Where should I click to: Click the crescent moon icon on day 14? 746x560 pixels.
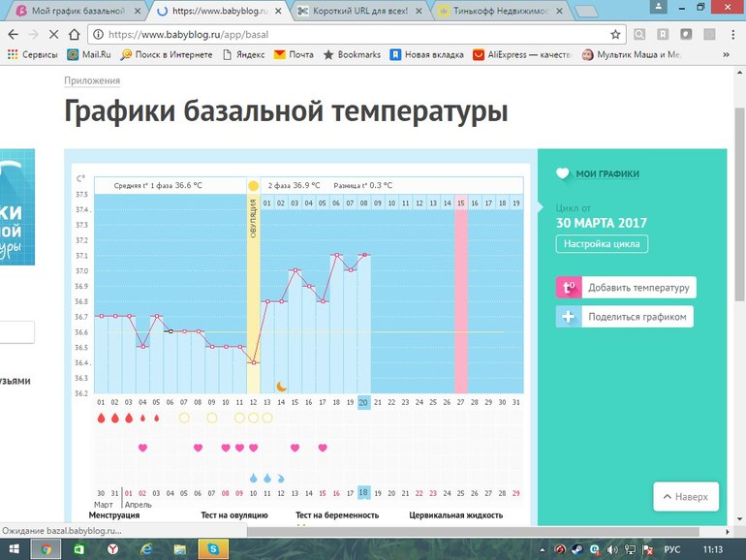tap(282, 386)
